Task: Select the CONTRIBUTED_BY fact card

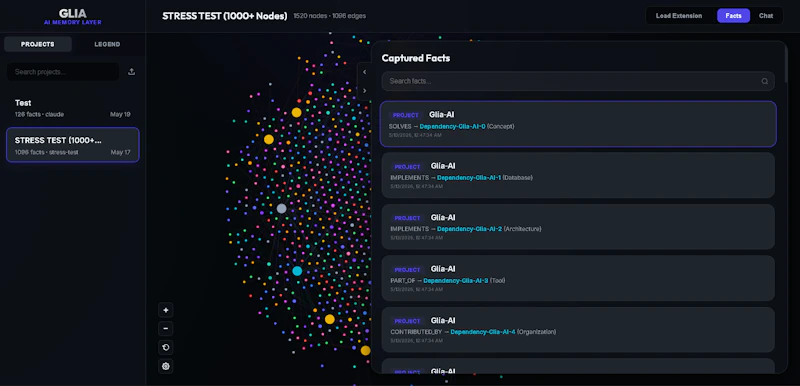Action: 578,329
